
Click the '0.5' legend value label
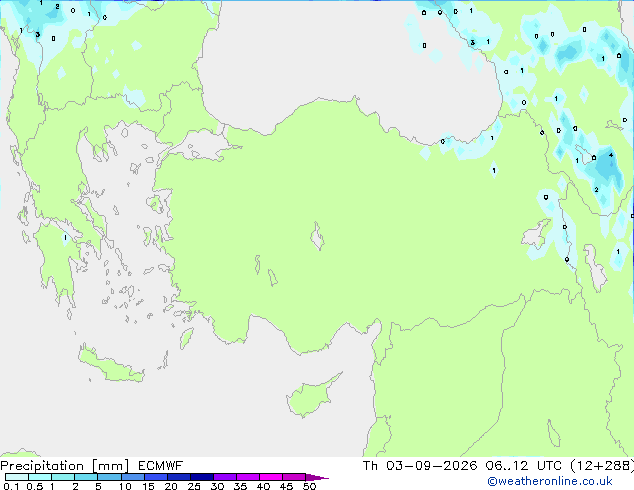[x=35, y=486]
